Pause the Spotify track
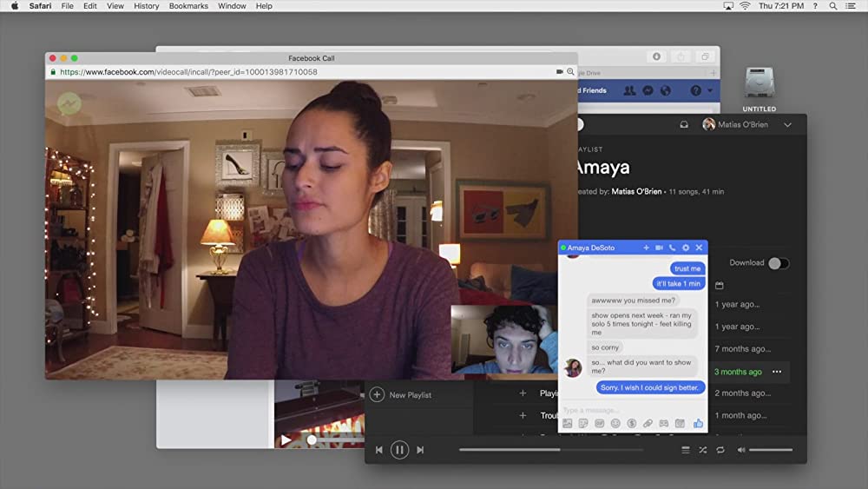This screenshot has width=868, height=489. pyautogui.click(x=399, y=450)
